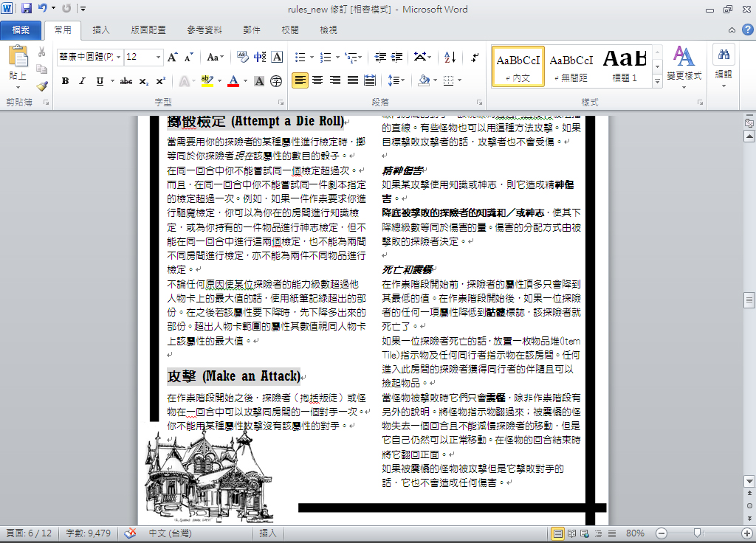Screen dimensions: 756x543
Task: Switch to the 參考資料 References tab
Action: point(205,30)
